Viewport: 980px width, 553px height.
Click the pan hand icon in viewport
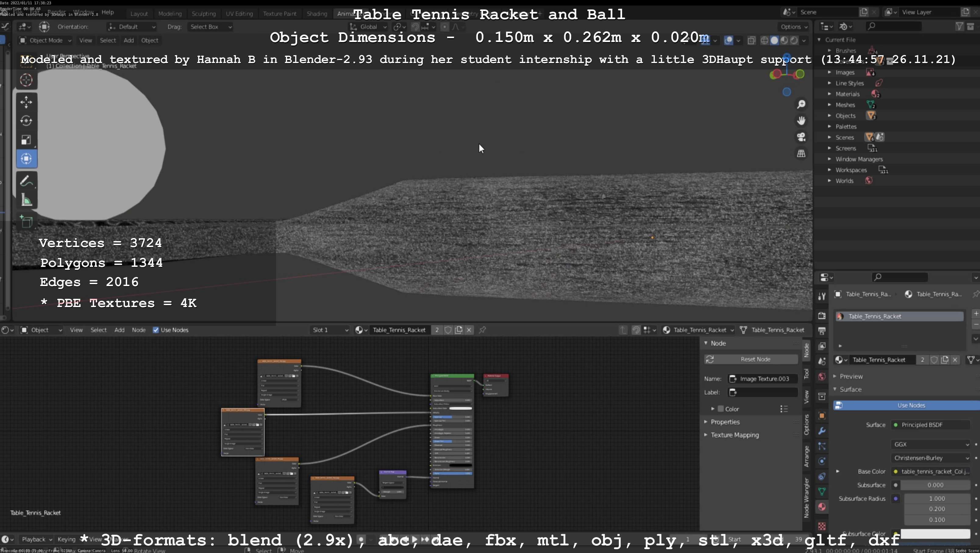[801, 121]
